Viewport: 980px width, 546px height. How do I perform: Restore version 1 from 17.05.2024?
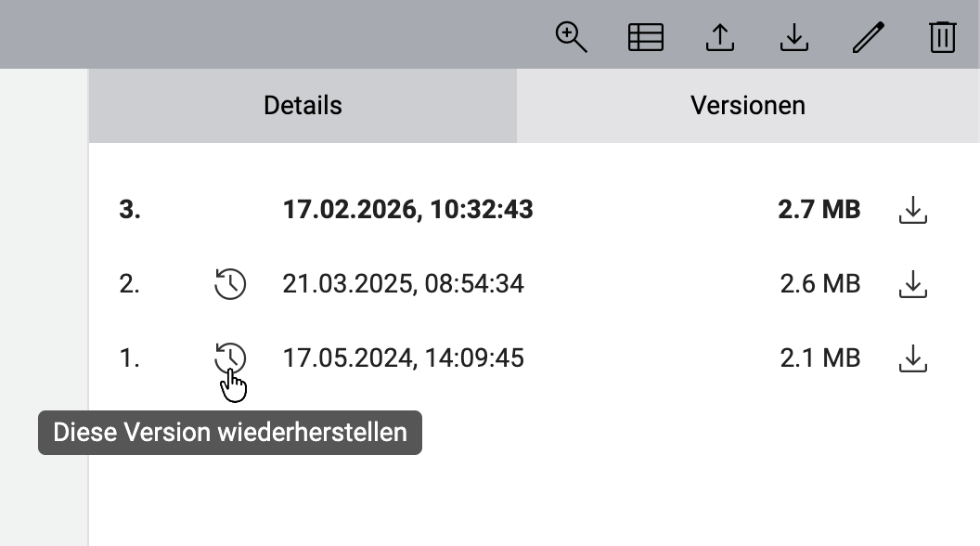pos(231,357)
